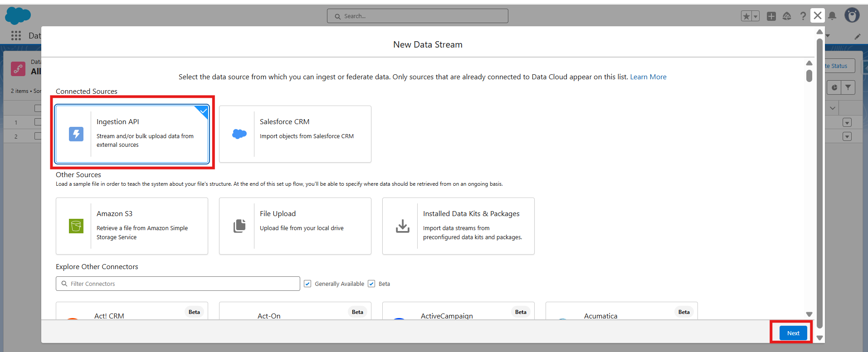Open the App Launcher grid icon
Screen dimensions: 868x352
click(16, 35)
